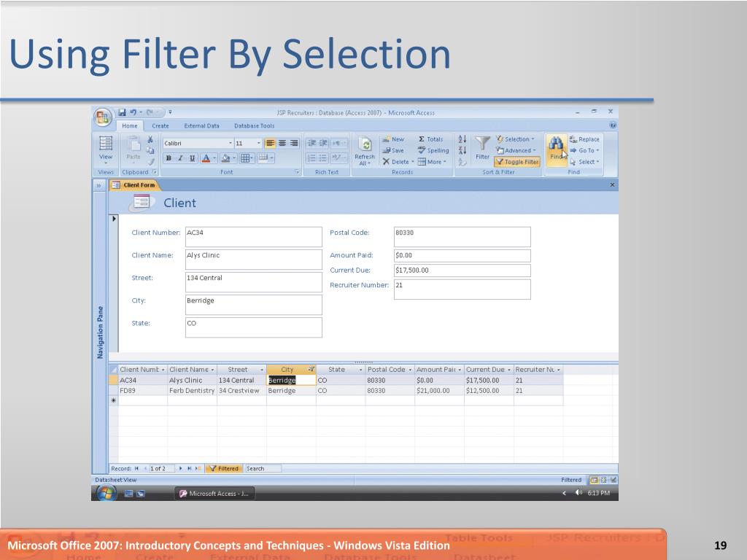
Task: Open the font size 11 dropdown
Action: [x=259, y=143]
